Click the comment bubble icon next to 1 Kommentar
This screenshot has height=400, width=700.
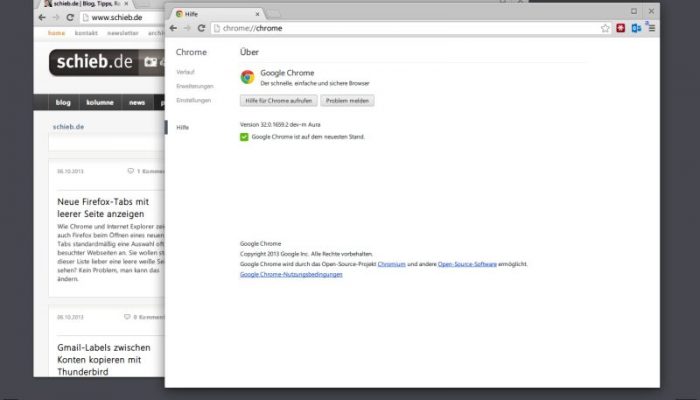click(130, 171)
